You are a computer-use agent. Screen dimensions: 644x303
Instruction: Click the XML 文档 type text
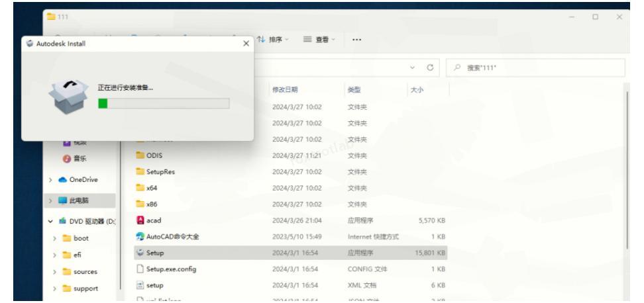pyautogui.click(x=362, y=285)
